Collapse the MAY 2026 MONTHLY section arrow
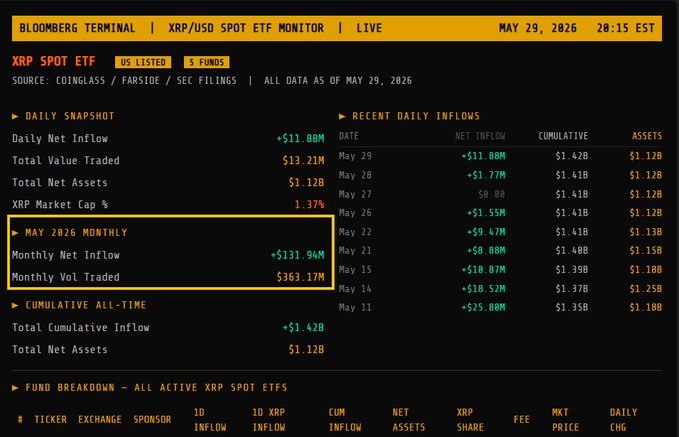Viewport: 679px width, 437px height. [15, 233]
